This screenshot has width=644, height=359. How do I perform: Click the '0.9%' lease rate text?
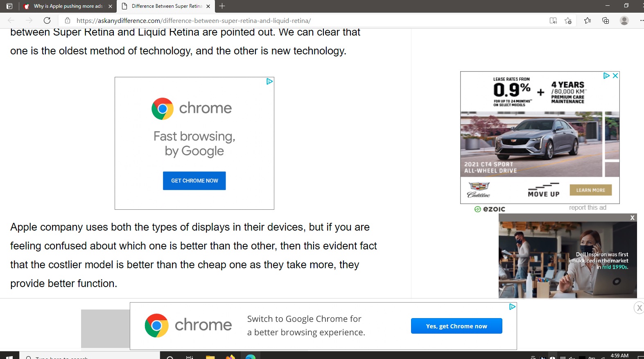tap(512, 90)
